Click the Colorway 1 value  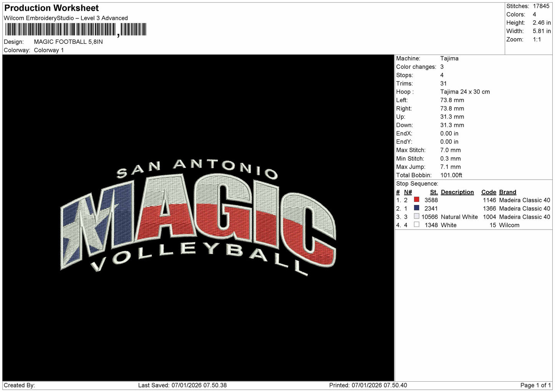[x=49, y=50]
